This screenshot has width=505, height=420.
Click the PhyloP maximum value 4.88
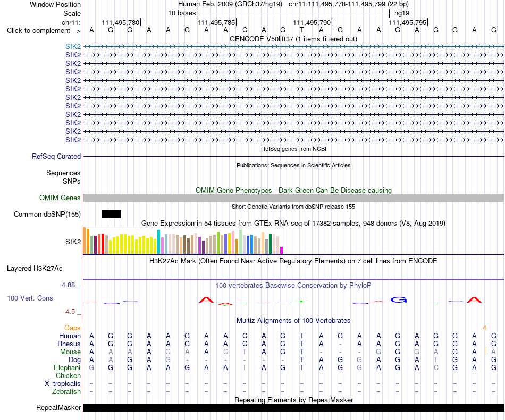coord(68,285)
